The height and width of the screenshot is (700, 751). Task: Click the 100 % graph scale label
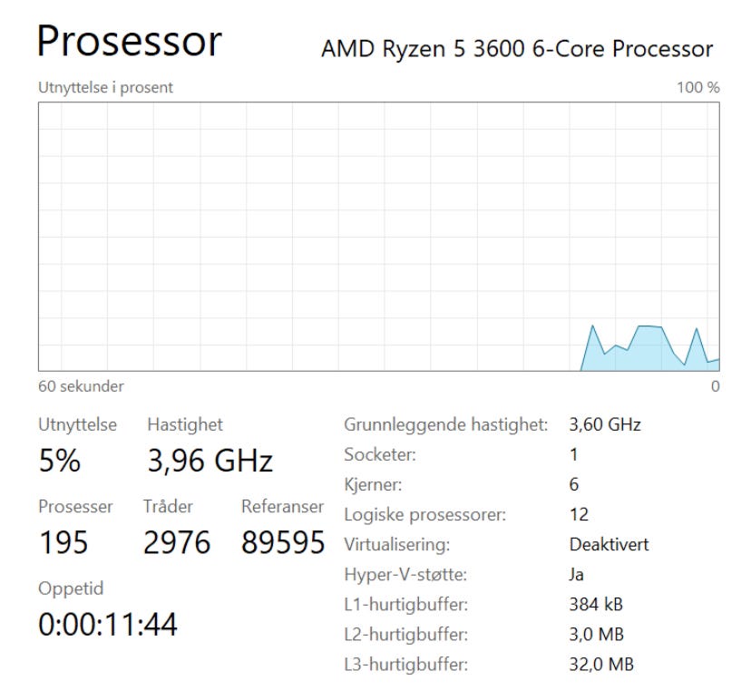click(x=698, y=88)
